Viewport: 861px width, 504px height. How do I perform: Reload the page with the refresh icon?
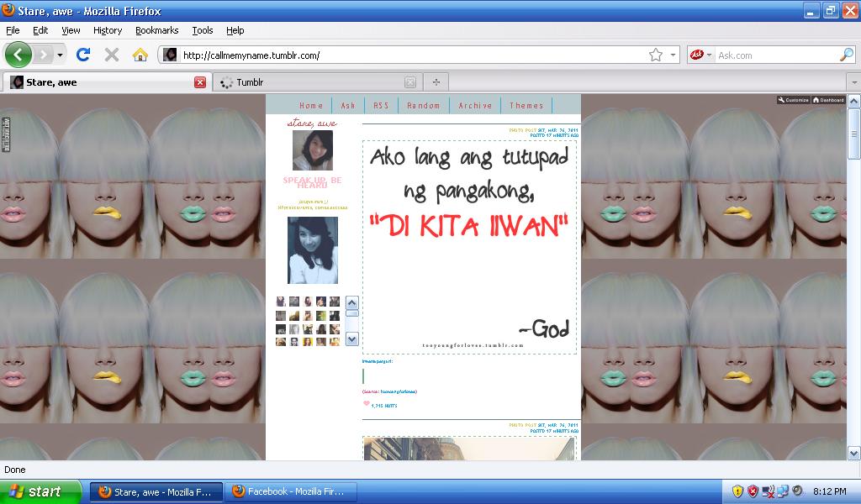pyautogui.click(x=83, y=55)
